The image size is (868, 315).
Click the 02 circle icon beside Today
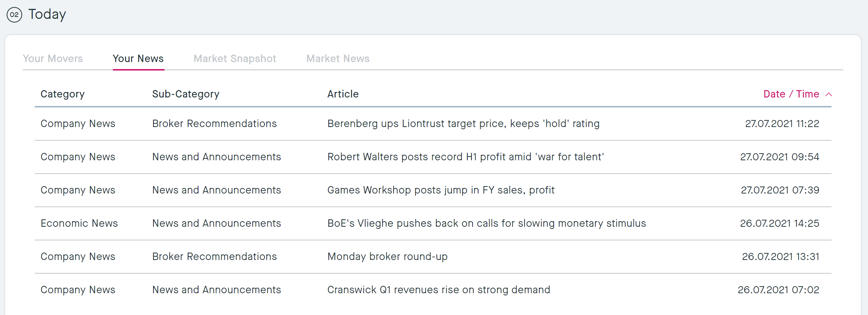14,15
